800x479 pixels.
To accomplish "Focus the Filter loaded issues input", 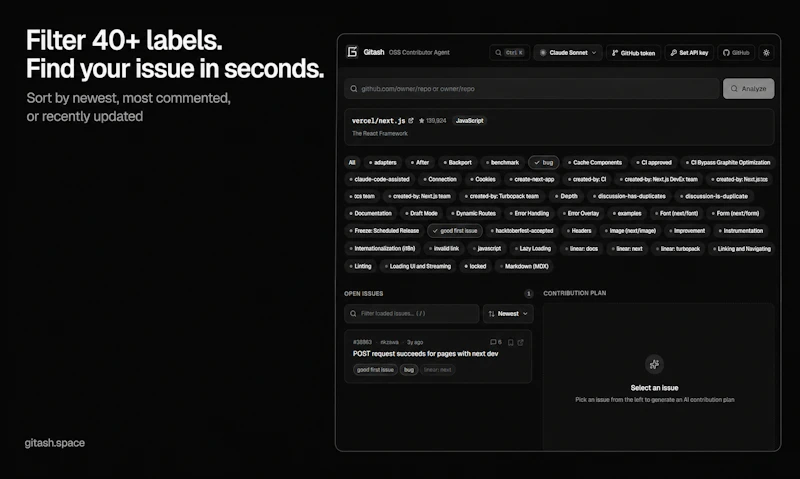I will (412, 314).
